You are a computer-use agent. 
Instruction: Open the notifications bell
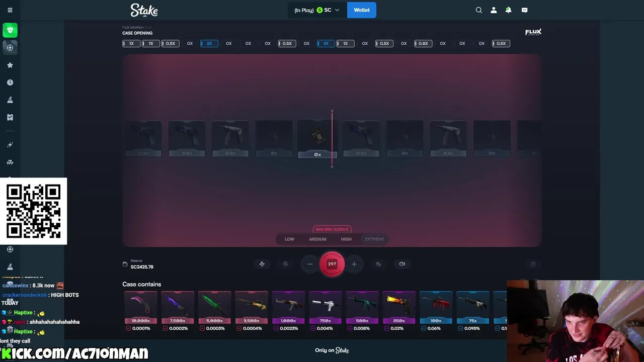(508, 10)
